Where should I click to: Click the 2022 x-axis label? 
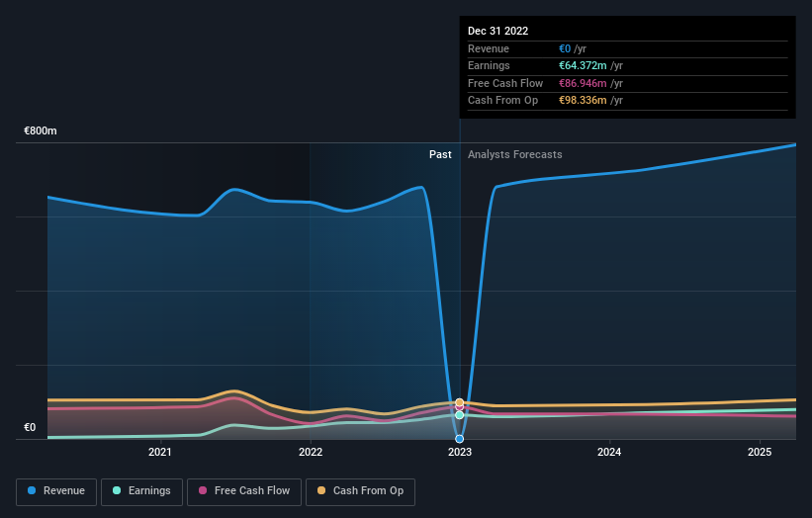pyautogui.click(x=311, y=452)
